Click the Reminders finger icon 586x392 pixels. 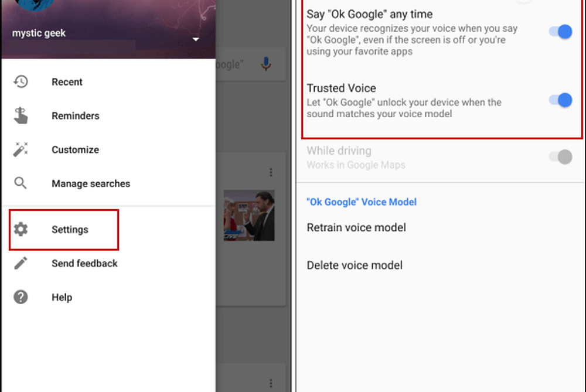point(21,115)
